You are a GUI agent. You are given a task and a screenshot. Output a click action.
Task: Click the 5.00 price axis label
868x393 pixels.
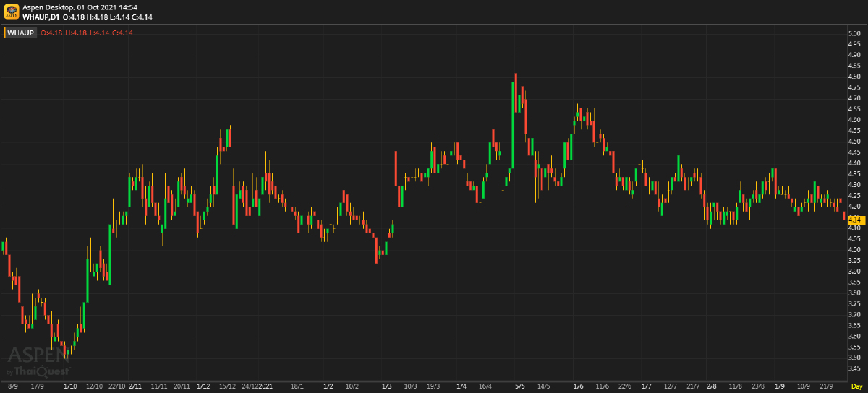pos(854,33)
